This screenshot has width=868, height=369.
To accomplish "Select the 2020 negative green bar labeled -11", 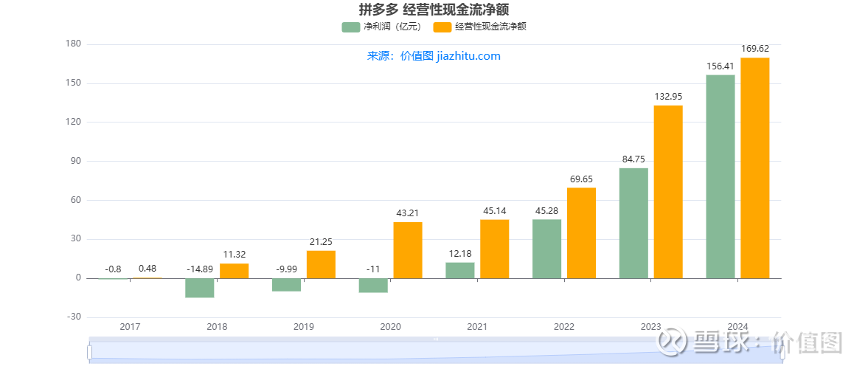I will coord(373,286).
